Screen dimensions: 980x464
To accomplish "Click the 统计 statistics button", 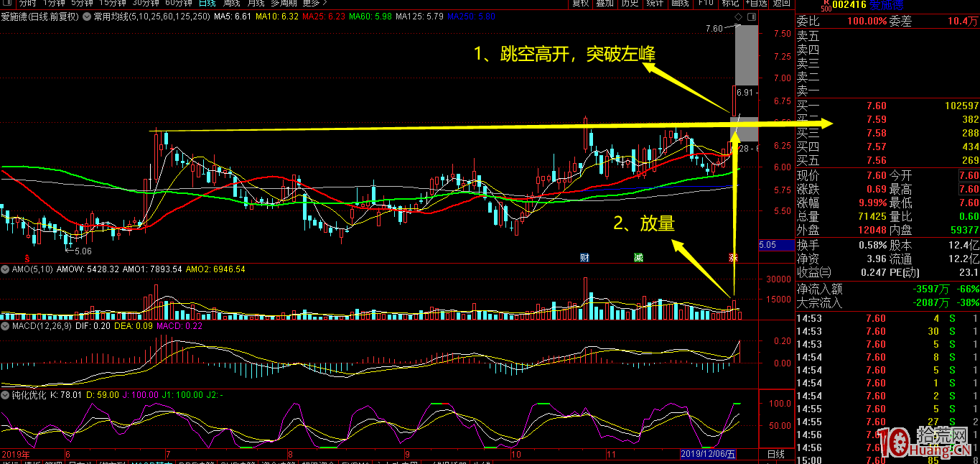I will coord(654,4).
